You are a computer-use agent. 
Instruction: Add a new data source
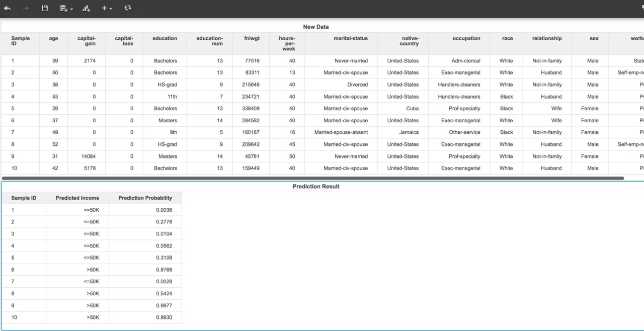click(63, 8)
